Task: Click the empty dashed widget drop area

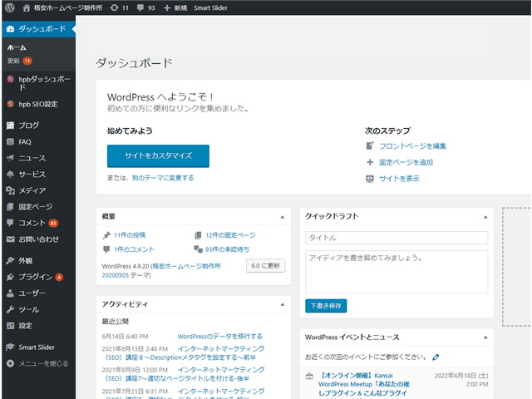Action: point(517,267)
